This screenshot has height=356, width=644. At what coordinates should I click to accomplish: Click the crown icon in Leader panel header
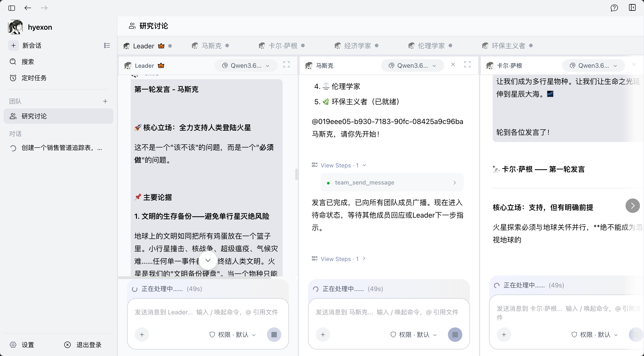[x=161, y=65]
